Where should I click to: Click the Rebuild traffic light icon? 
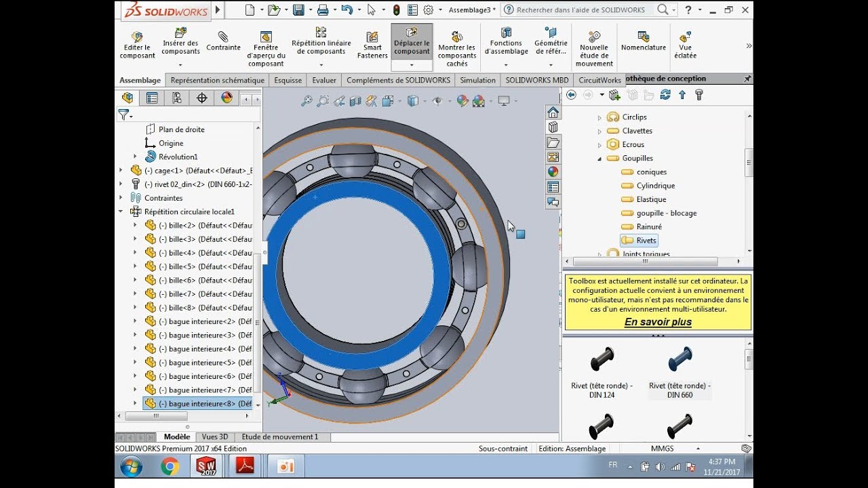[x=396, y=10]
